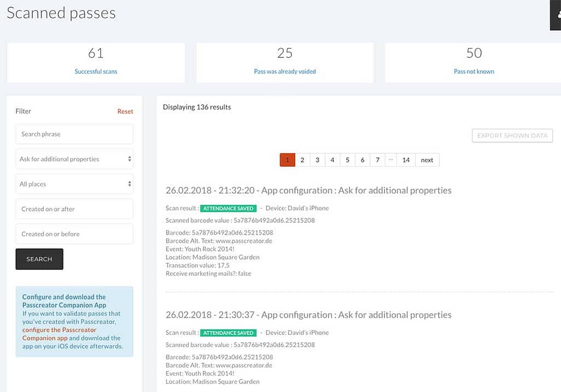Jump to results page 5
561x392 pixels.
tap(347, 160)
